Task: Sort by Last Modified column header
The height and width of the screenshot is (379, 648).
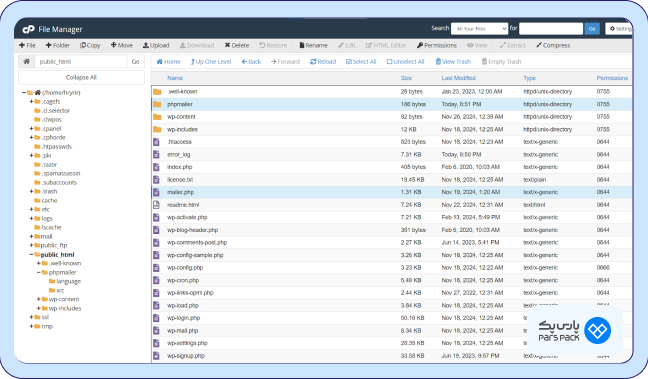Action: click(x=458, y=78)
